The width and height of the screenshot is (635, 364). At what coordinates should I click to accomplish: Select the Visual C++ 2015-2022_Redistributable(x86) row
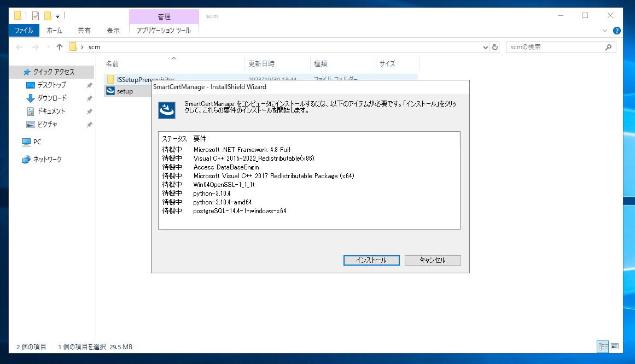[309, 158]
